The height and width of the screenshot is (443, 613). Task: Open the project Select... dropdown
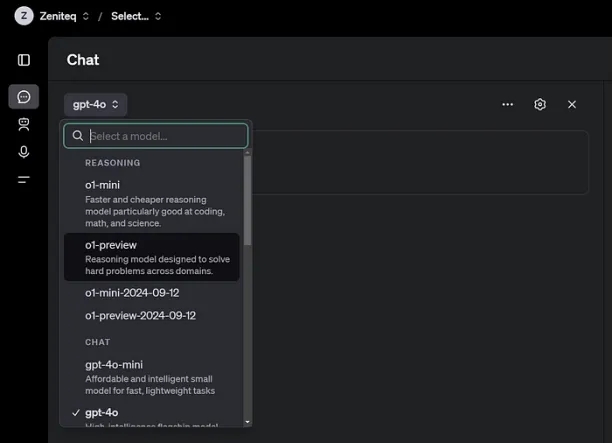(136, 16)
